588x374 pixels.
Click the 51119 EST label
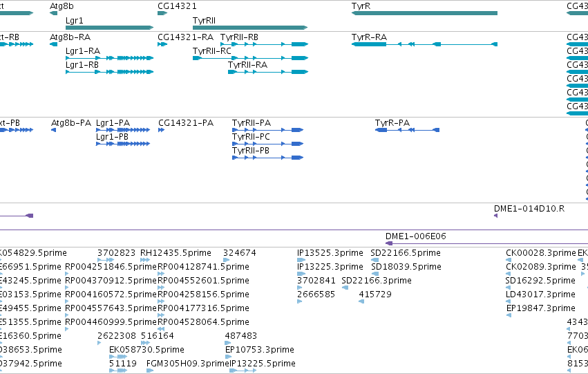pos(123,364)
